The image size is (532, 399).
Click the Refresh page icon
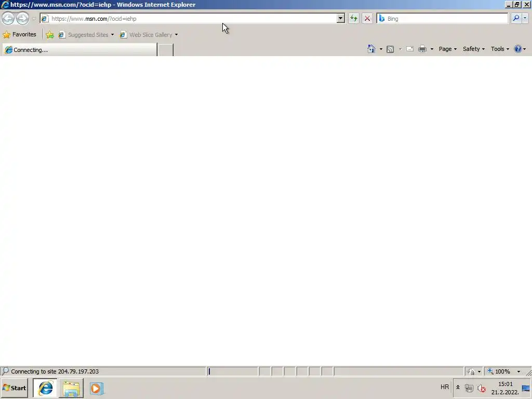[x=353, y=19]
